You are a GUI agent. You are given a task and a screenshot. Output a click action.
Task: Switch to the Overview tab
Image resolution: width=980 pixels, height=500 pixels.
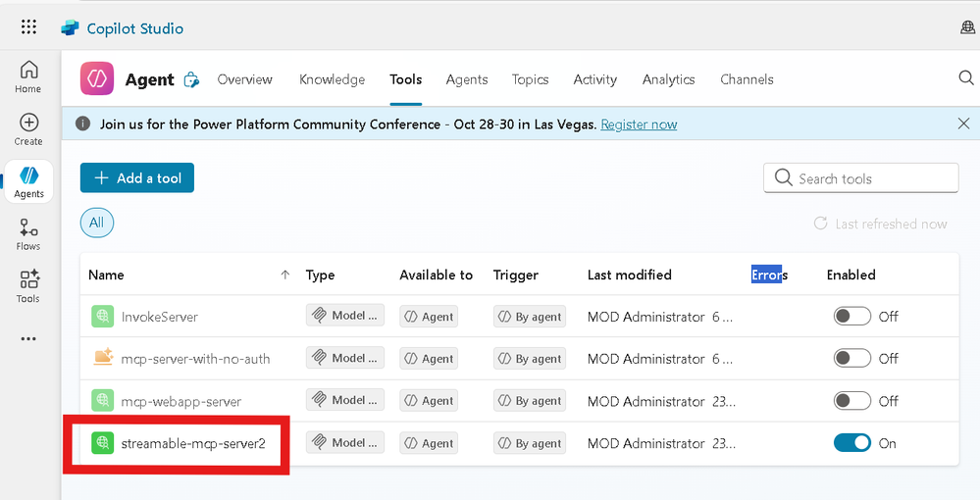coord(245,79)
